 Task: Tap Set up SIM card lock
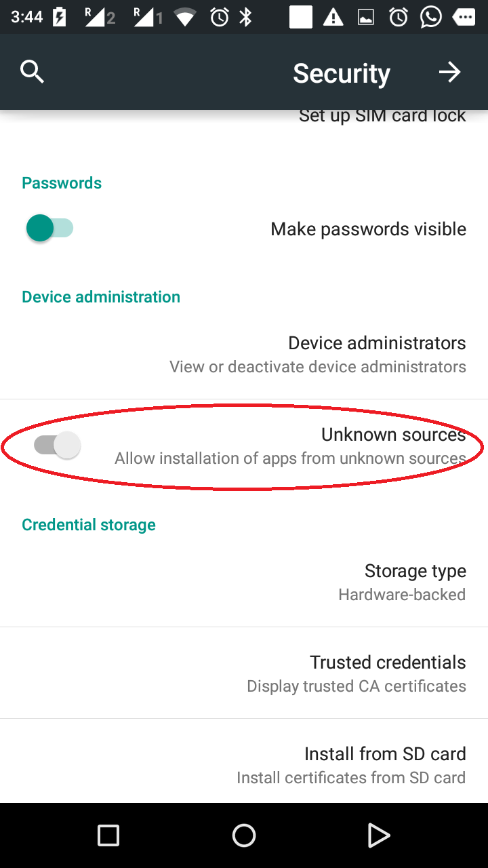tap(382, 116)
